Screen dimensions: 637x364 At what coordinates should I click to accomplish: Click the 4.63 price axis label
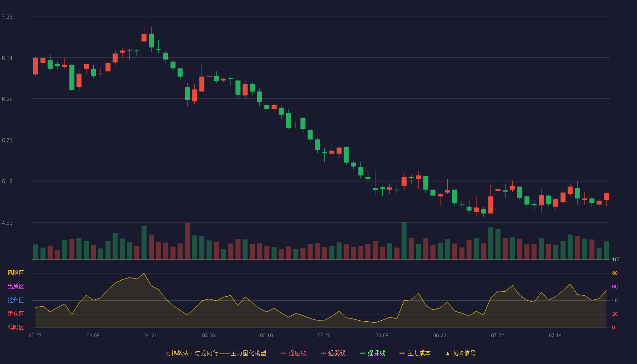7,223
